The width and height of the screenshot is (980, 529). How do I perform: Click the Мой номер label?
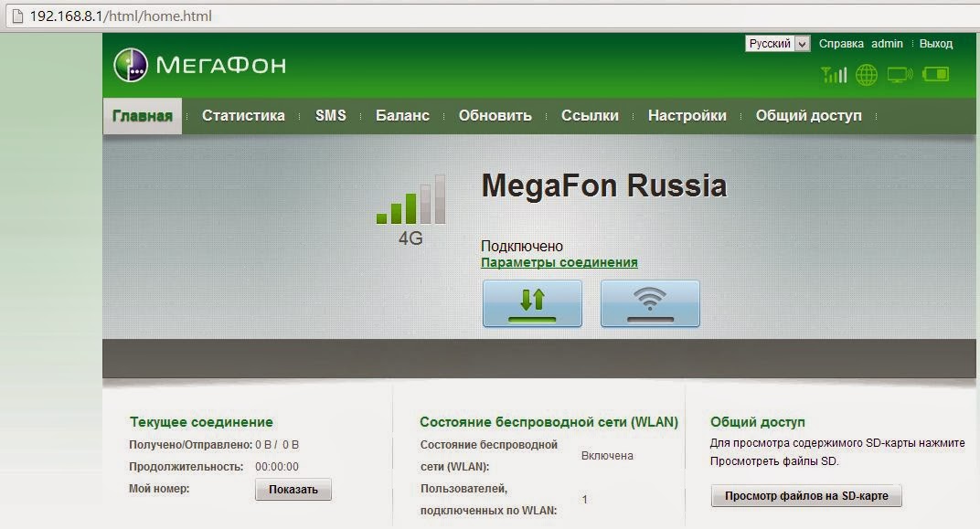pos(159,489)
